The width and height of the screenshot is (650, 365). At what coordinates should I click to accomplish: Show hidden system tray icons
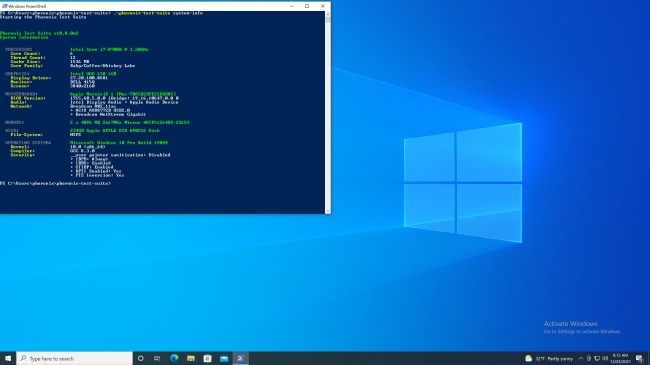click(580, 358)
